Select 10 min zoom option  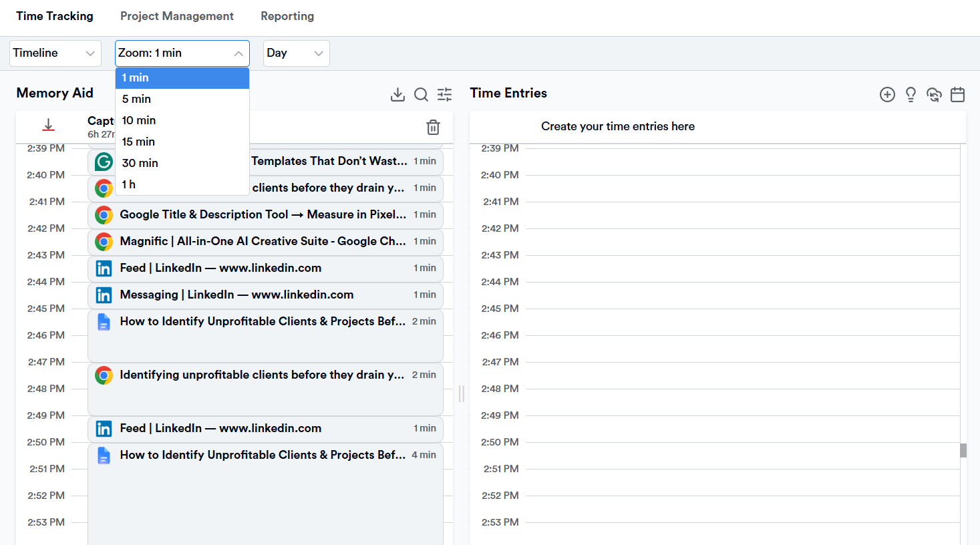tap(182, 120)
